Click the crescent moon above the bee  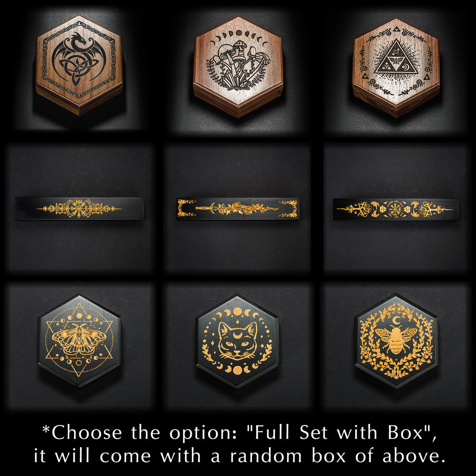tap(396, 320)
